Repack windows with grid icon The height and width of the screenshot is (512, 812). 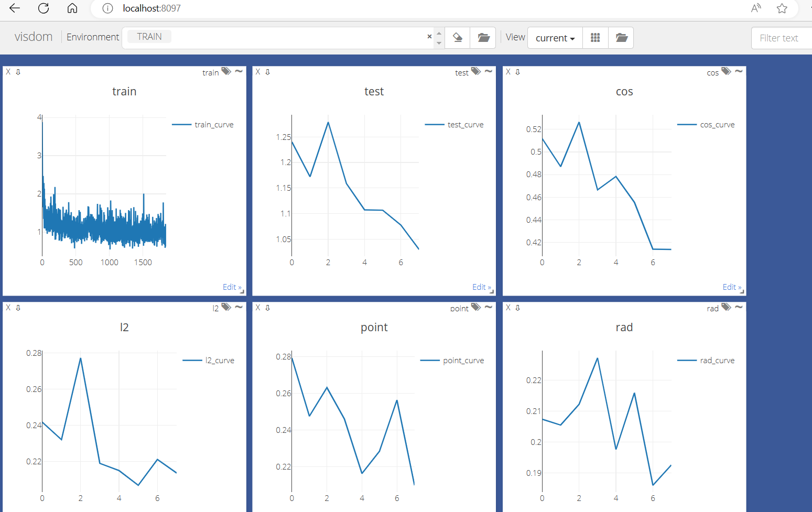596,38
